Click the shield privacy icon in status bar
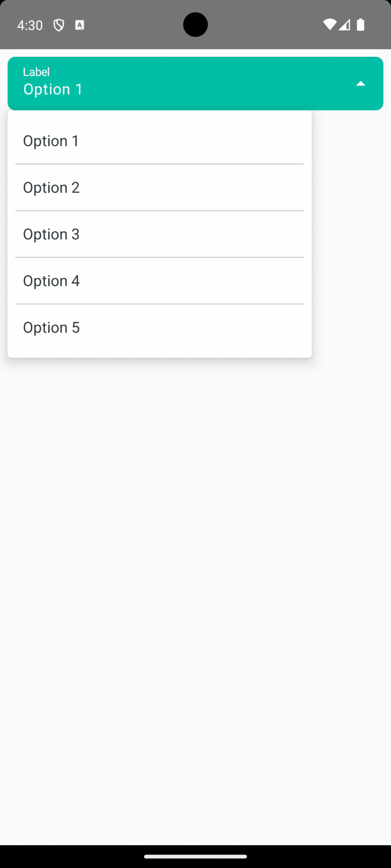Screen dimensions: 391x868 (x=59, y=25)
